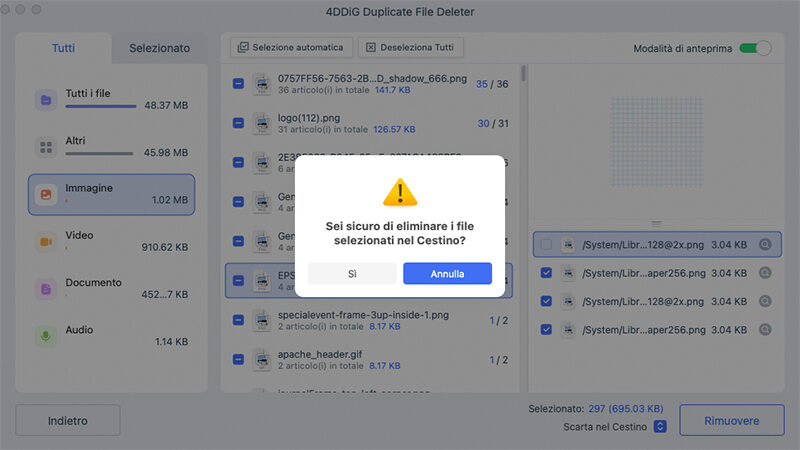The height and width of the screenshot is (450, 800).
Task: Click magnifier icon on last aper256.png row
Action: pos(765,330)
